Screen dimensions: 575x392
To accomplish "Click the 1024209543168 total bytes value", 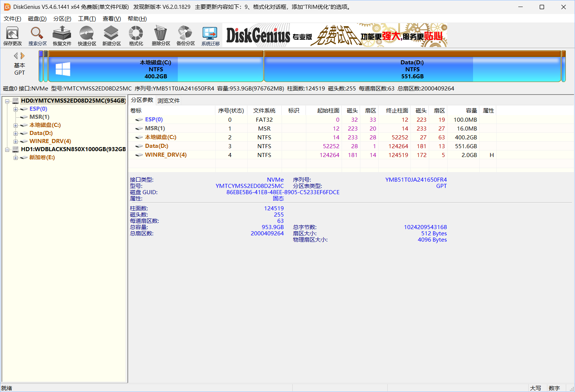I will point(425,227).
